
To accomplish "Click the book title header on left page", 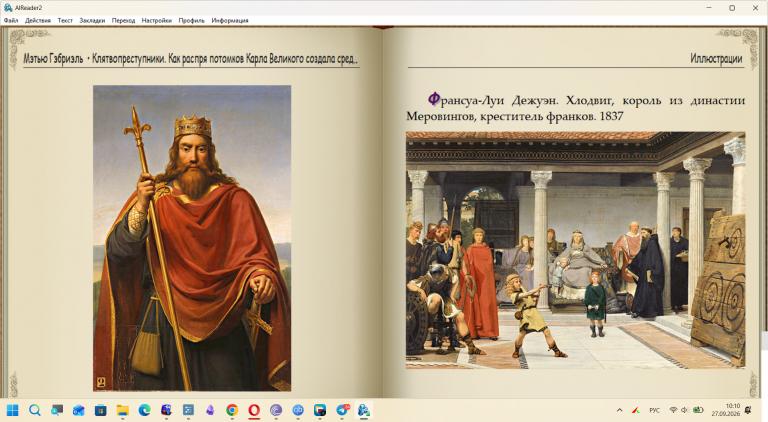I will (191, 59).
